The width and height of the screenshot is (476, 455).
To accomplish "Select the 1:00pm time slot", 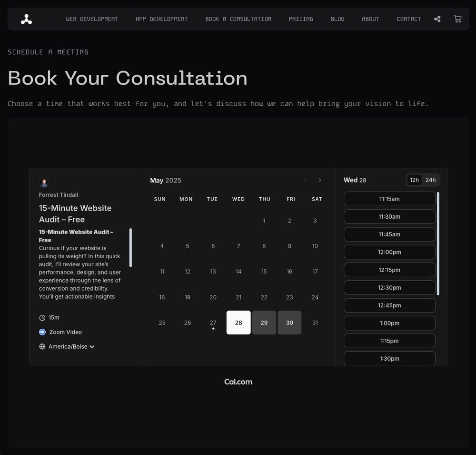I will pyautogui.click(x=389, y=323).
